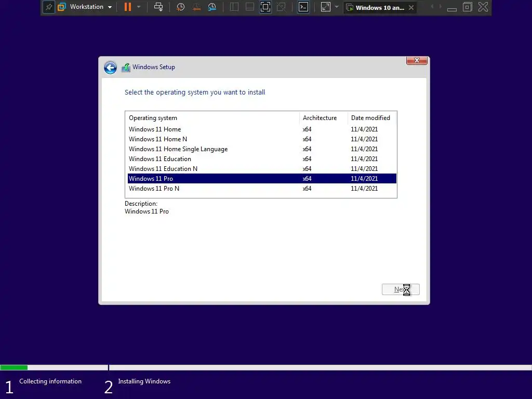Viewport: 532px width, 399px height.
Task: Click the Architecture column header
Action: [324, 118]
